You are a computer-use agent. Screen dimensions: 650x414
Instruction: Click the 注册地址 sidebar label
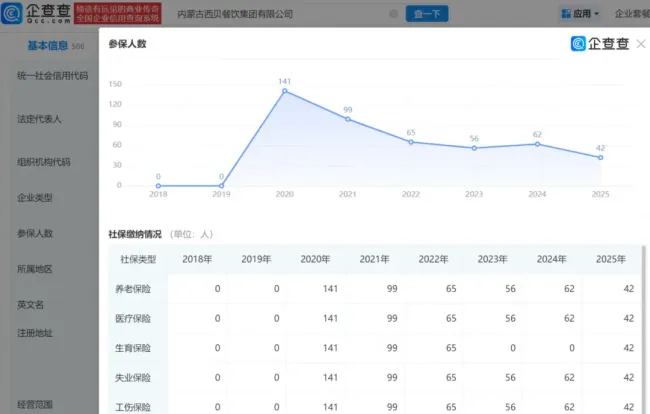click(34, 333)
